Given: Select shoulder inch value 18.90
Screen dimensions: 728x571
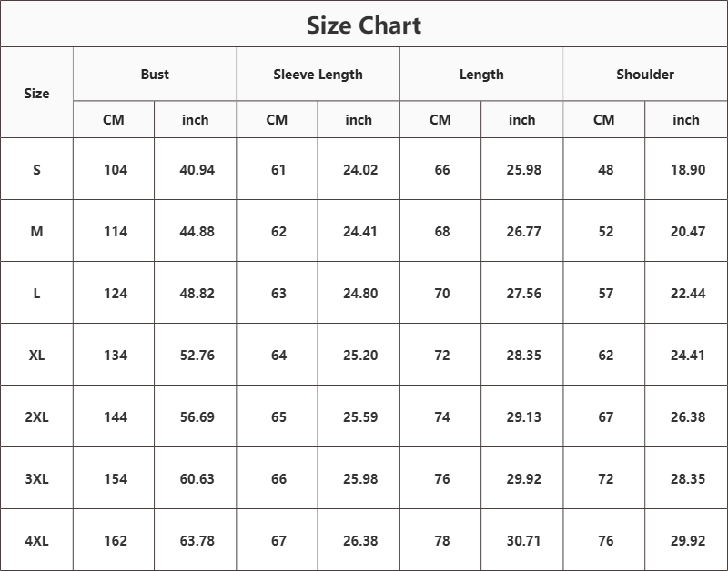Looking at the screenshot, I should [687, 169].
